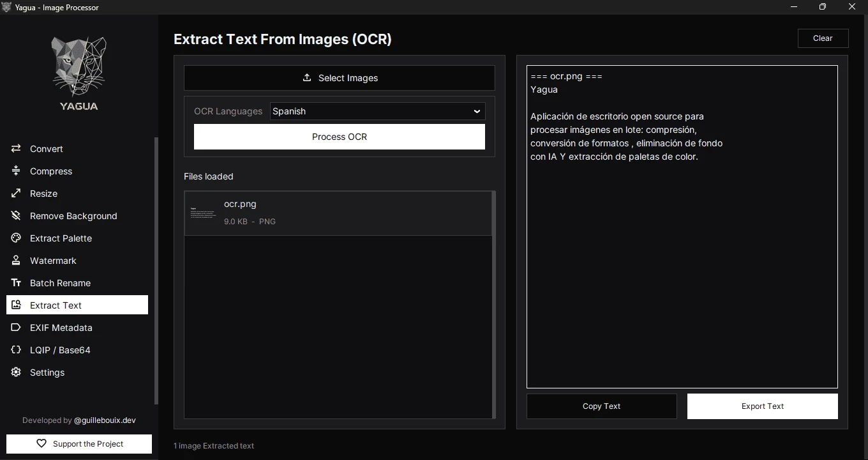Click the Watermark stamp icon
The width and height of the screenshot is (868, 460).
coord(16,261)
